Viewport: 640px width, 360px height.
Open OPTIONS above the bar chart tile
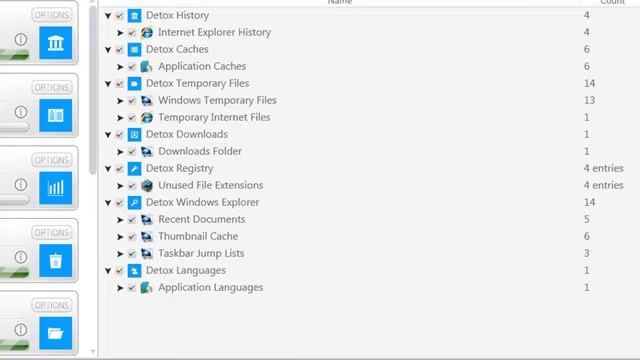(x=52, y=160)
